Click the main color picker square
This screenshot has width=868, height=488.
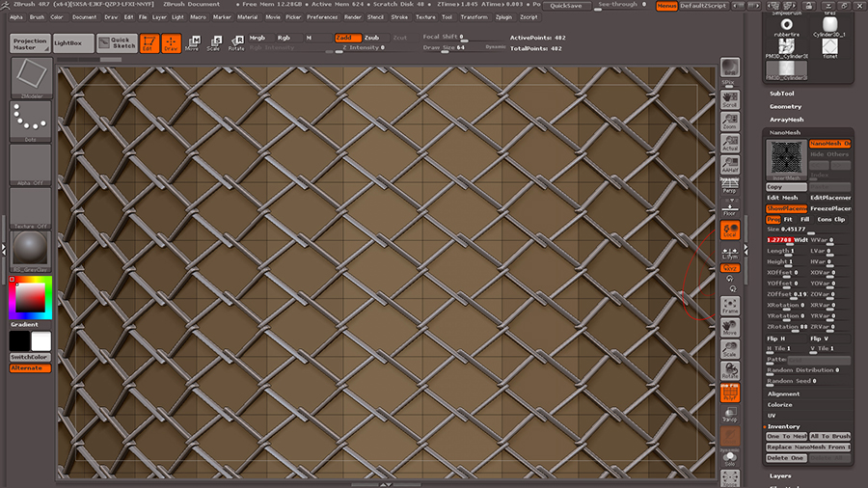pyautogui.click(x=30, y=299)
